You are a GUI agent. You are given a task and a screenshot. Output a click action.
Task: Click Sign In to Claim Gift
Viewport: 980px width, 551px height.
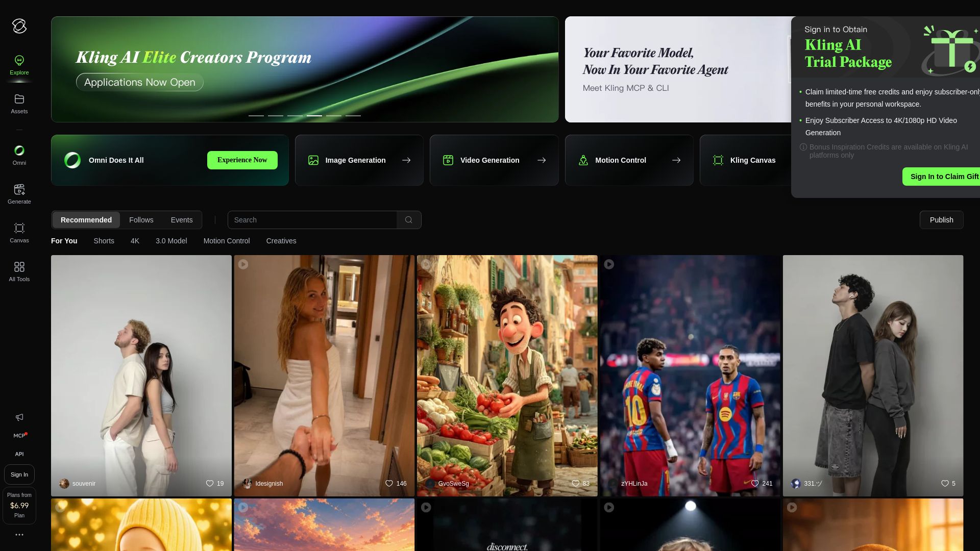pyautogui.click(x=941, y=177)
